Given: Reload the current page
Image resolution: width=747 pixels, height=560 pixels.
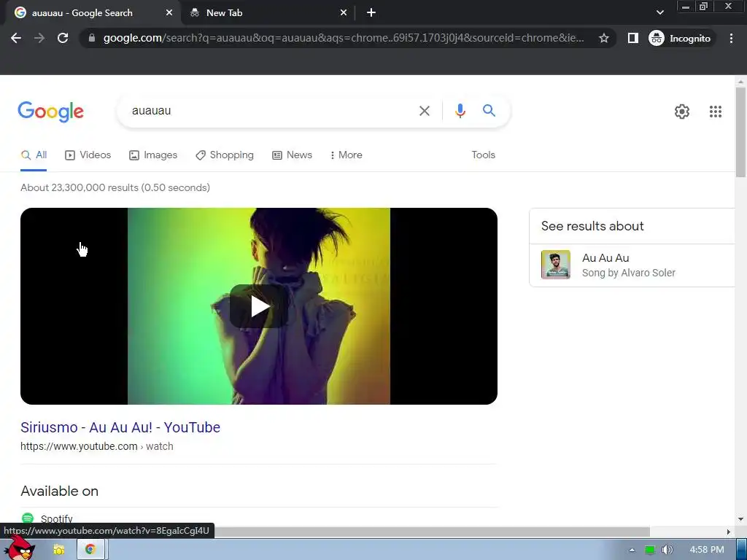Looking at the screenshot, I should [63, 38].
